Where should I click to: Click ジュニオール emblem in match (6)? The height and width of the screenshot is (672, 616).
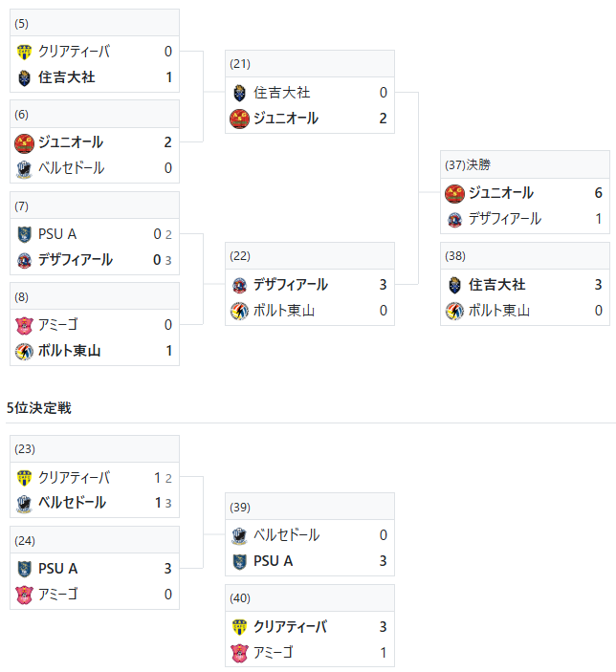point(24,142)
